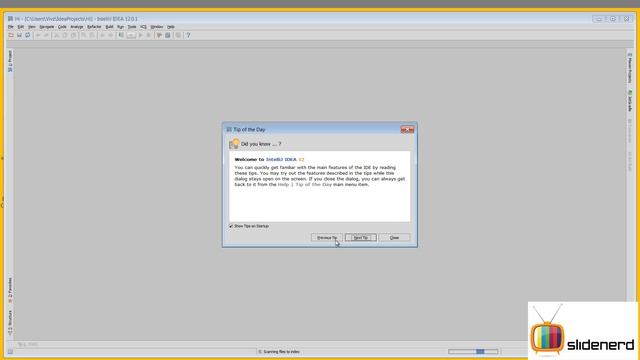
Task: Click the Paste toolbar icon
Action: [x=73, y=36]
